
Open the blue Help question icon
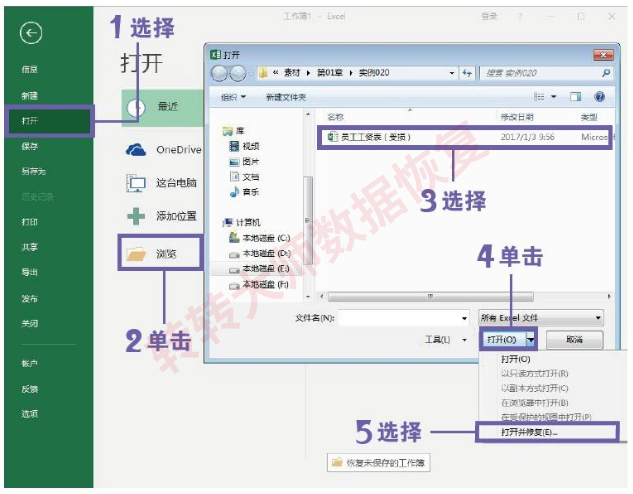click(599, 96)
